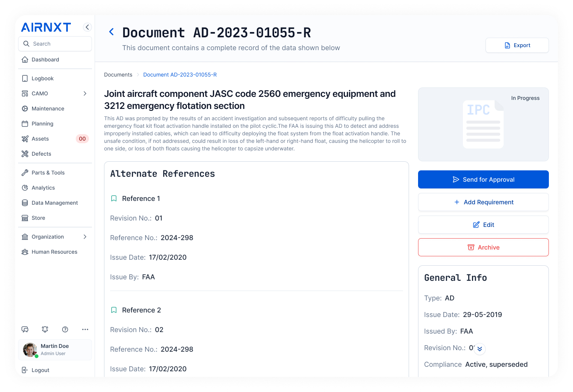Collapse the sidebar with the arrow toggle

87,27
